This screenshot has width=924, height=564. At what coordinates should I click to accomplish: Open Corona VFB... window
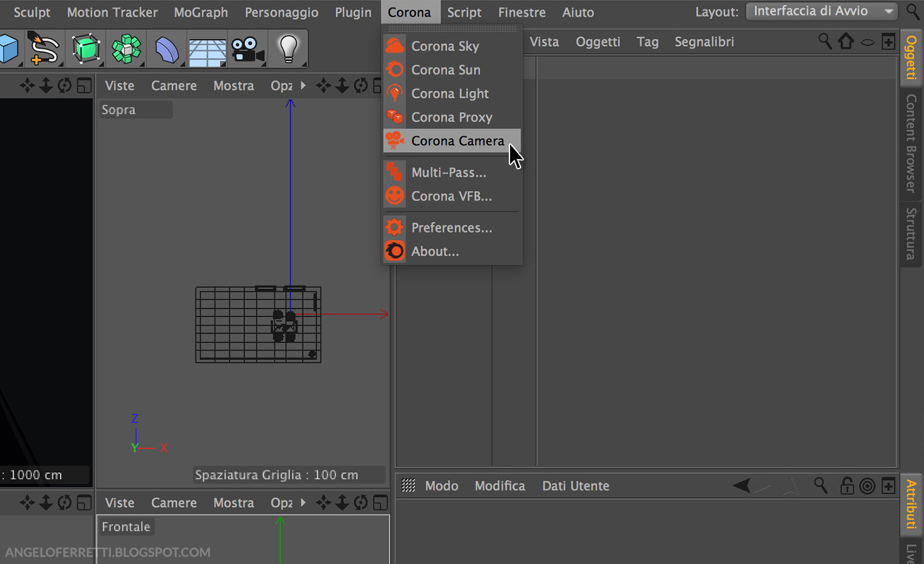pos(452,196)
